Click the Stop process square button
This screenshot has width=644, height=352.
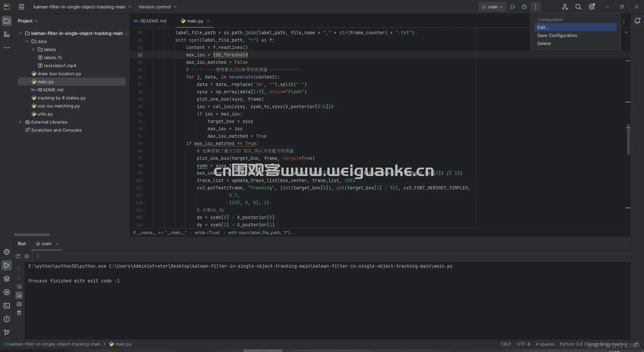coord(27,256)
